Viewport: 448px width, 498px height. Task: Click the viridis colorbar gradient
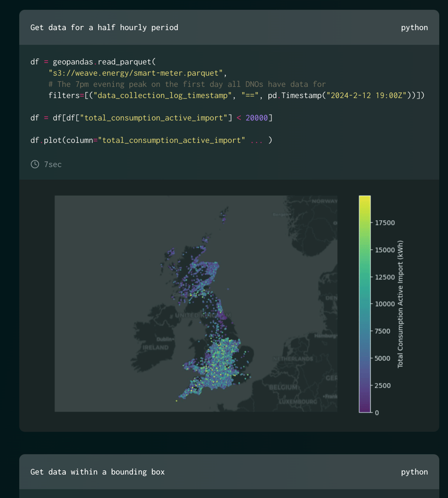[364, 304]
